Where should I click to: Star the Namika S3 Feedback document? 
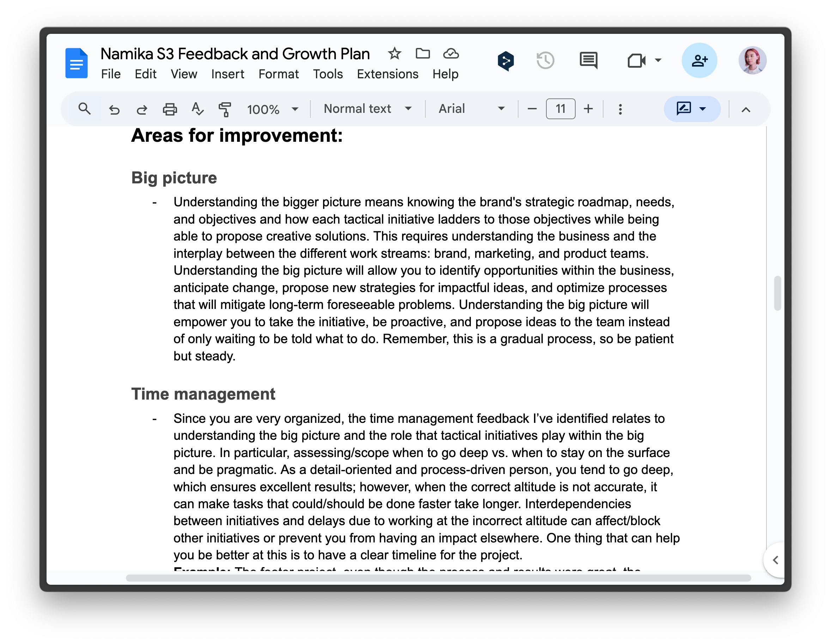click(x=395, y=54)
